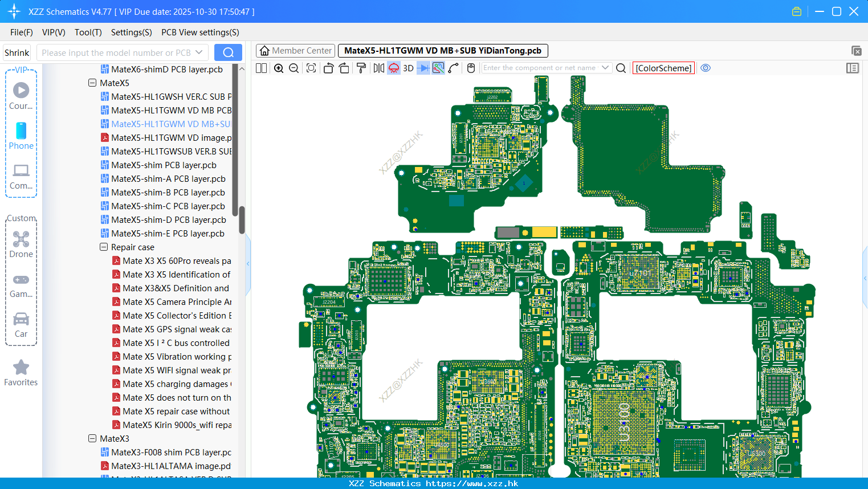Collapse the left panel with splitter arrow
Viewport: 868px width, 489px height.
click(x=248, y=264)
